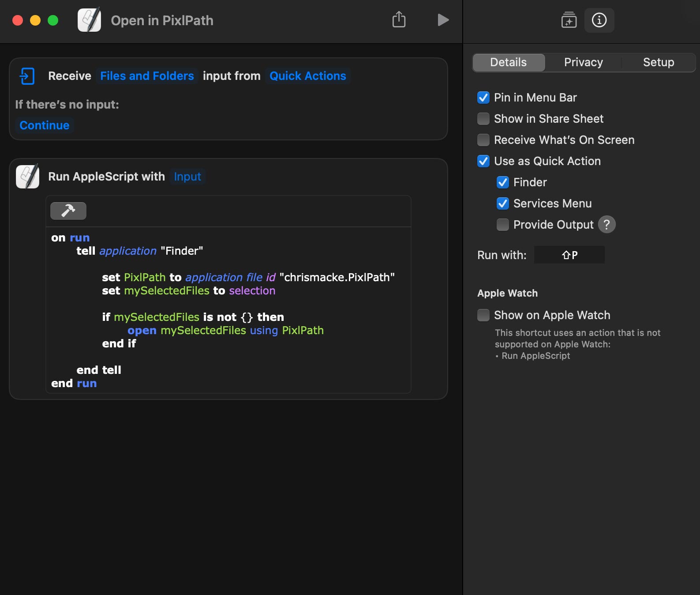Minimize the window with yellow button
Image resolution: width=700 pixels, height=595 pixels.
tap(35, 20)
